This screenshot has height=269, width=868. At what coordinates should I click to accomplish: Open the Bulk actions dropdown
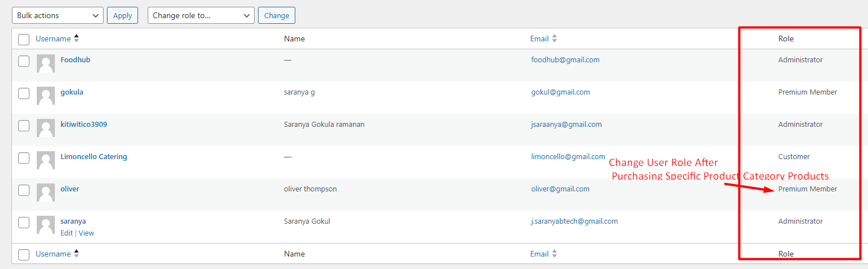tap(57, 16)
